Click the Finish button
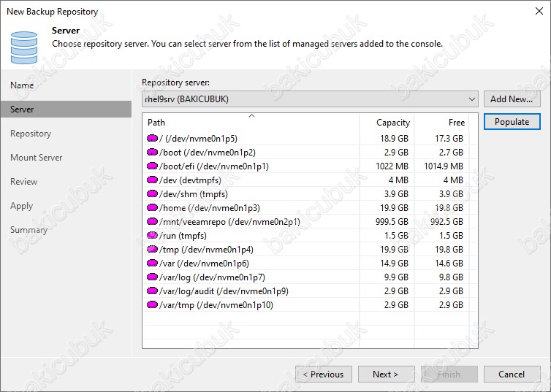The height and width of the screenshot is (392, 551). pyautogui.click(x=449, y=374)
